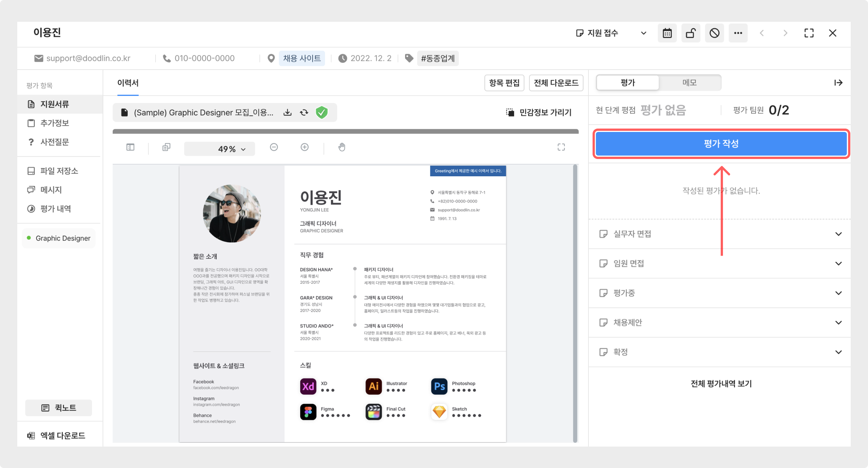Click the refresh file sync icon
Screen dimensions: 868x468
click(304, 112)
